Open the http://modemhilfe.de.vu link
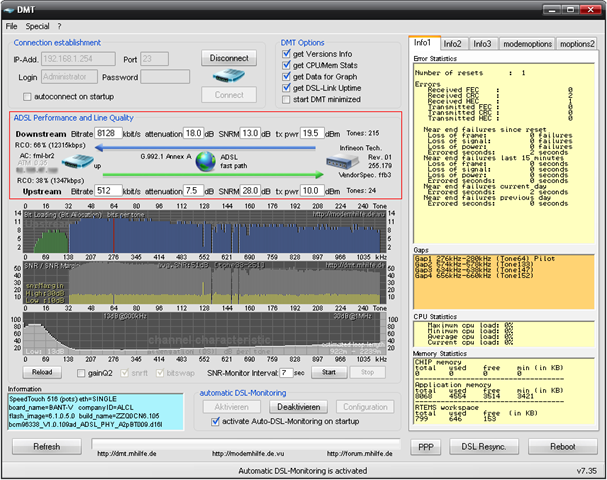The height and width of the screenshot is (480, 607). pyautogui.click(x=248, y=454)
